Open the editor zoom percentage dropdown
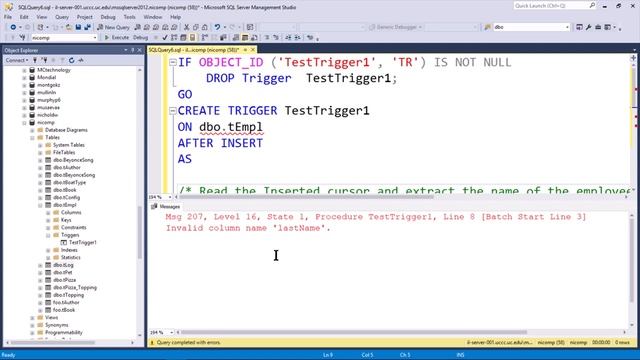The height and width of the screenshot is (360, 640). (x=170, y=197)
